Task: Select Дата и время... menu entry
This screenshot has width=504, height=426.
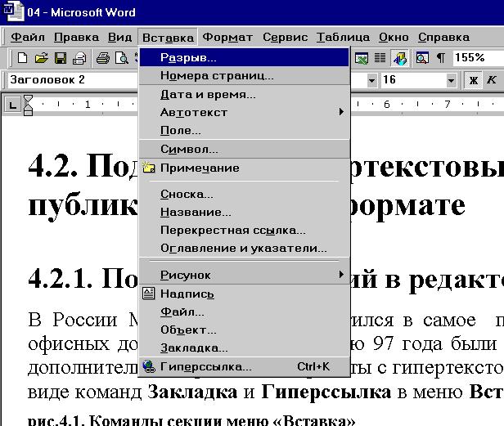Action: [245, 94]
